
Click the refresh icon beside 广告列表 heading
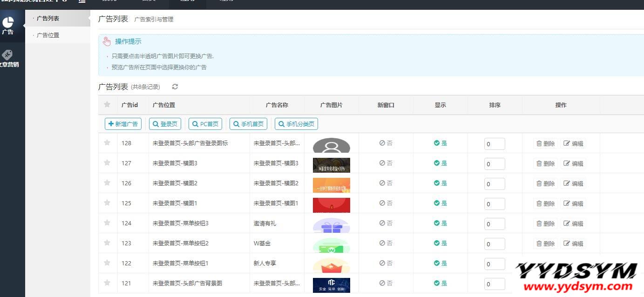click(175, 87)
